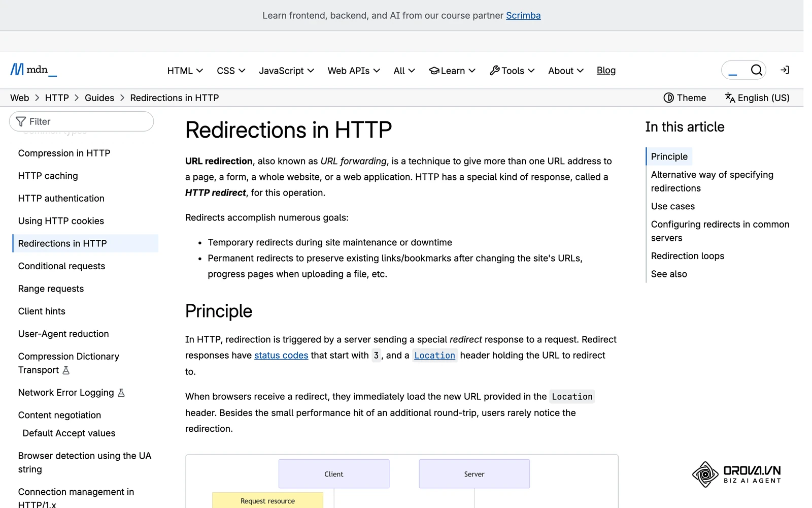Open the status codes link
The height and width of the screenshot is (508, 812).
(281, 356)
